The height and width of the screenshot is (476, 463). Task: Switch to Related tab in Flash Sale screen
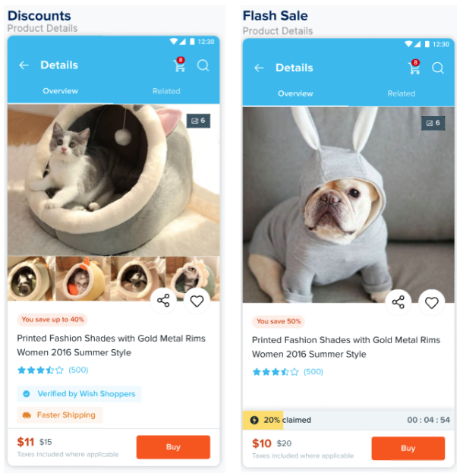(x=402, y=93)
